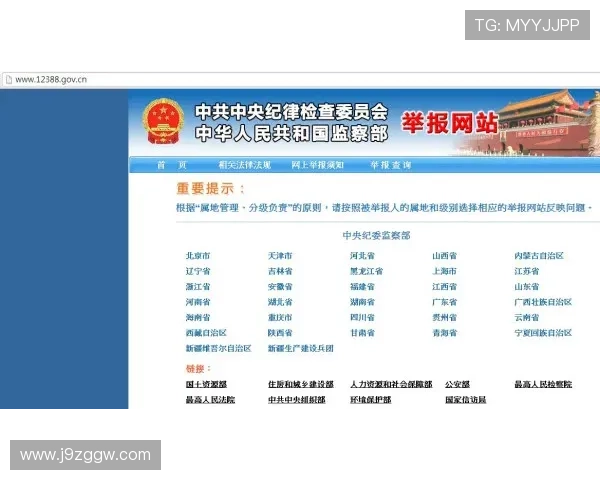
Task: Select the 宁夏回族自治区 link
Action: click(543, 333)
